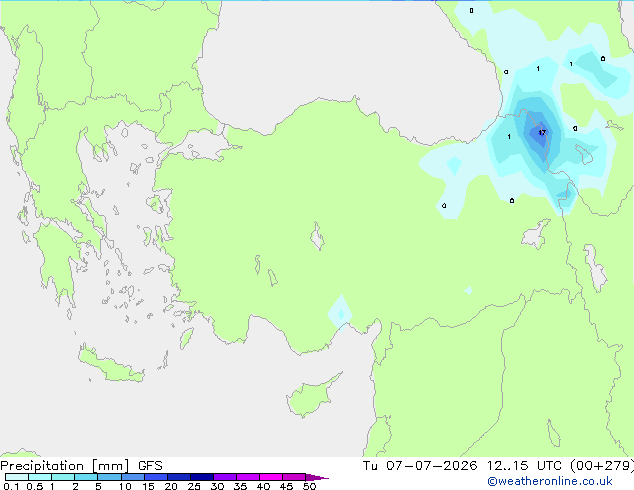The width and height of the screenshot is (634, 490).
Task: Click the island of Crete on map
Action: [111, 365]
